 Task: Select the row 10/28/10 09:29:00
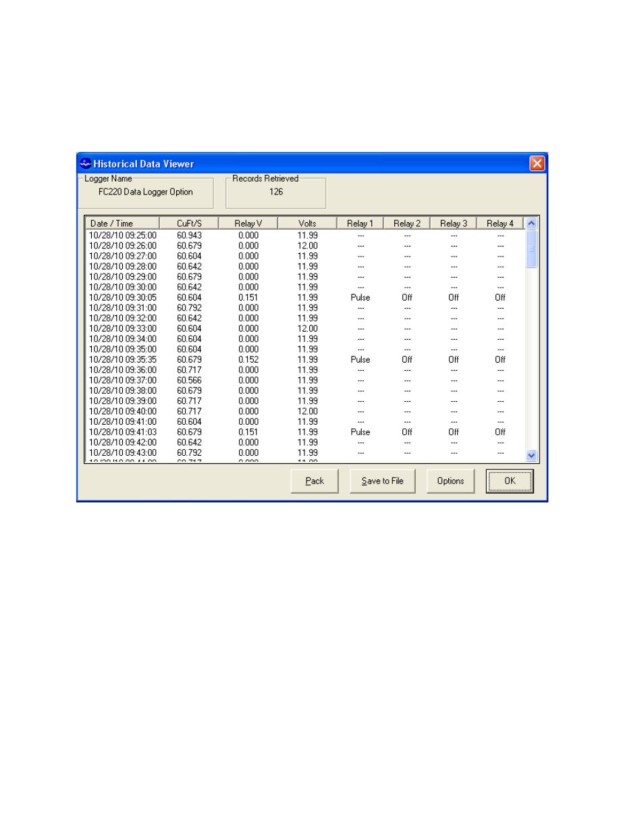point(305,277)
